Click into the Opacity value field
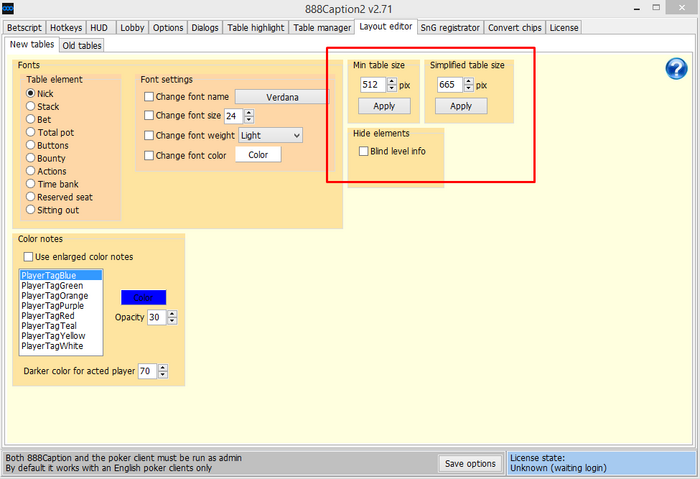The width and height of the screenshot is (700, 479). pos(157,317)
